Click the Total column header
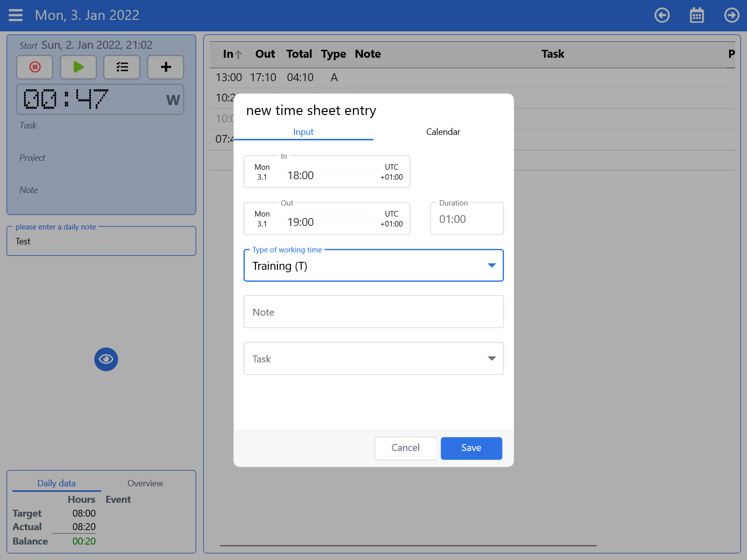 coord(299,54)
